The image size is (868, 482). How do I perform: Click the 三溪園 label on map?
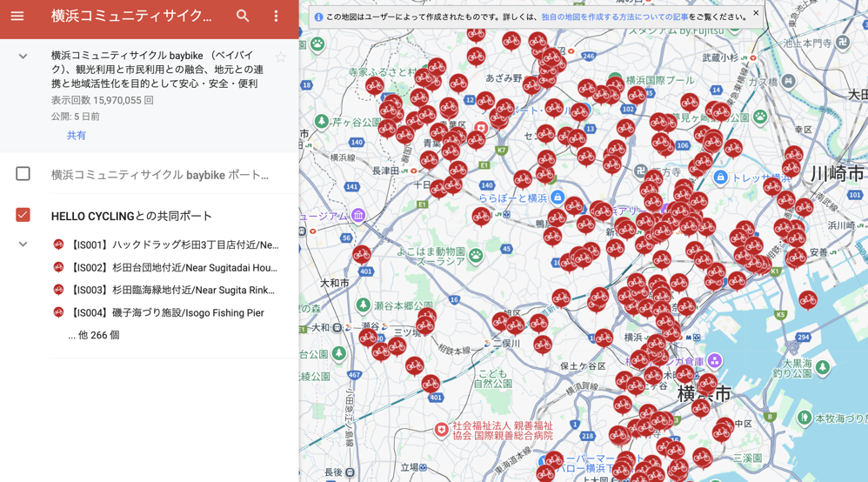tap(748, 459)
